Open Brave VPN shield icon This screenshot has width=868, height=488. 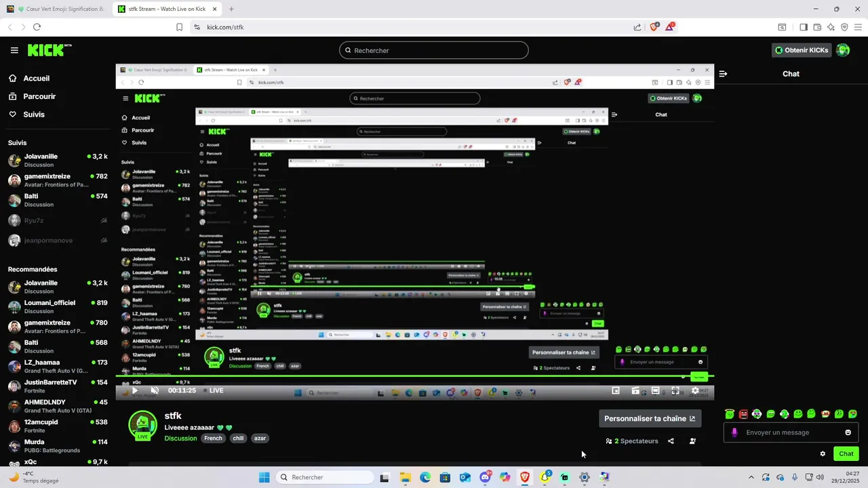(x=844, y=27)
